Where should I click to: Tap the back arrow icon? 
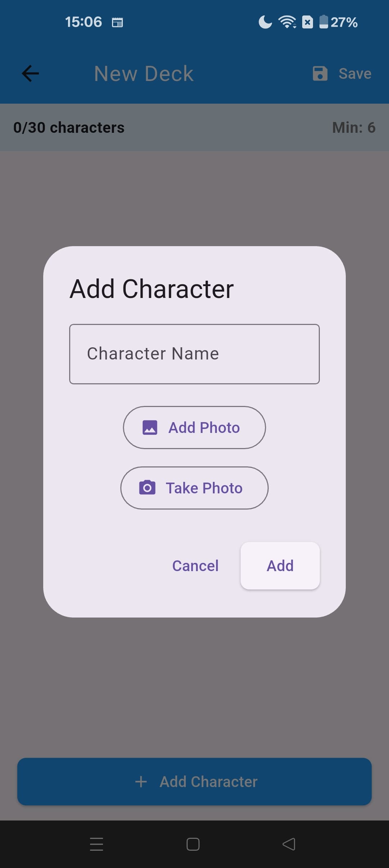pos(30,73)
